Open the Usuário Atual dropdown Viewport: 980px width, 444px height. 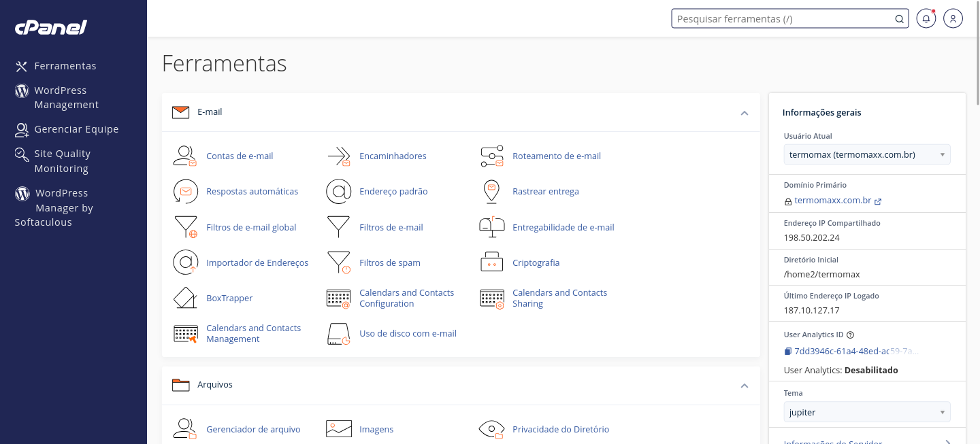[866, 154]
